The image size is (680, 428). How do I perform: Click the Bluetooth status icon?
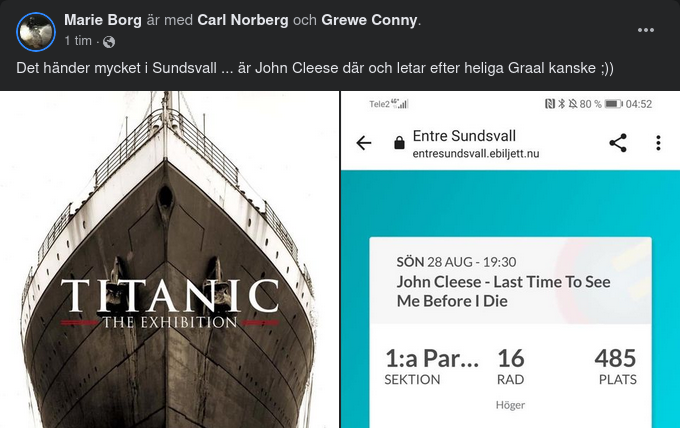(x=561, y=104)
